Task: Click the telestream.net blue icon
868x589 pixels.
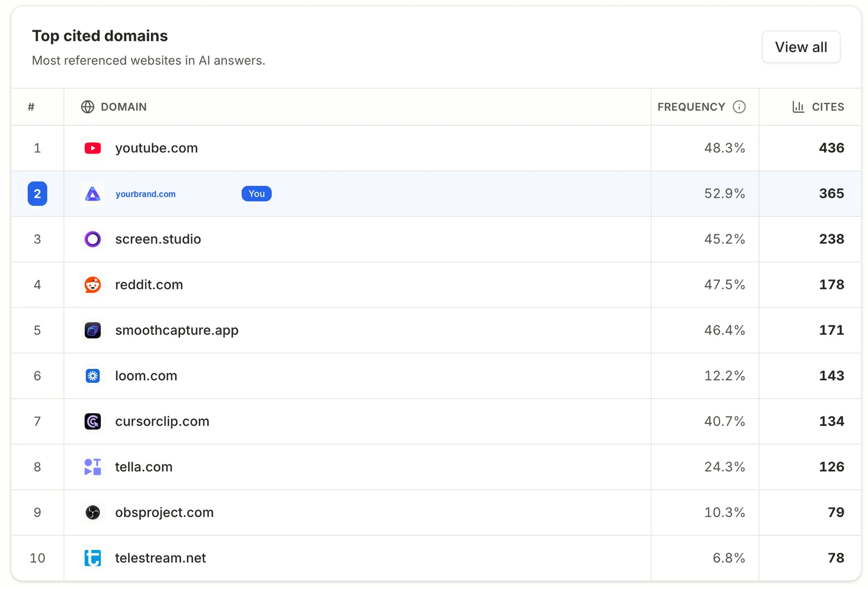Action: point(93,558)
